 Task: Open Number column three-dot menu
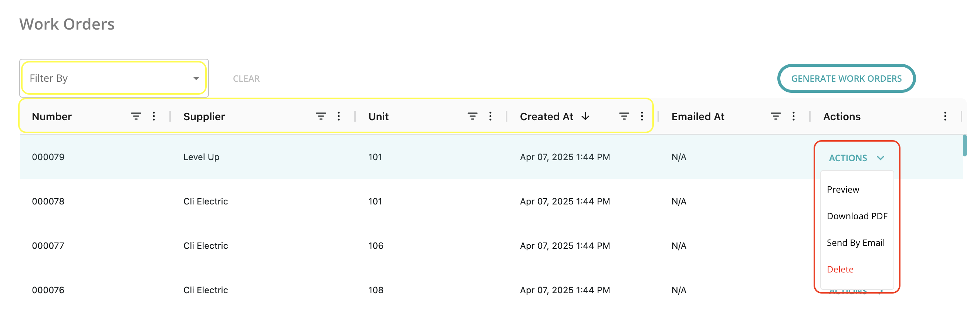[154, 116]
